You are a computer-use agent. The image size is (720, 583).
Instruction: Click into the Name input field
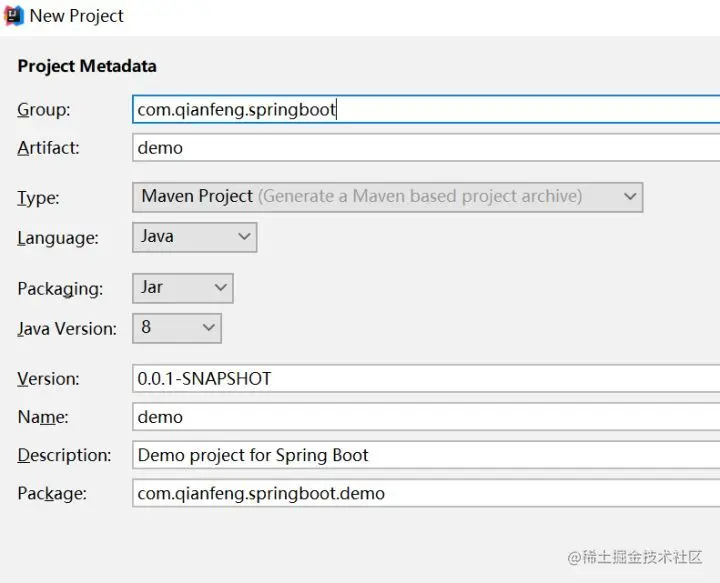click(x=426, y=417)
